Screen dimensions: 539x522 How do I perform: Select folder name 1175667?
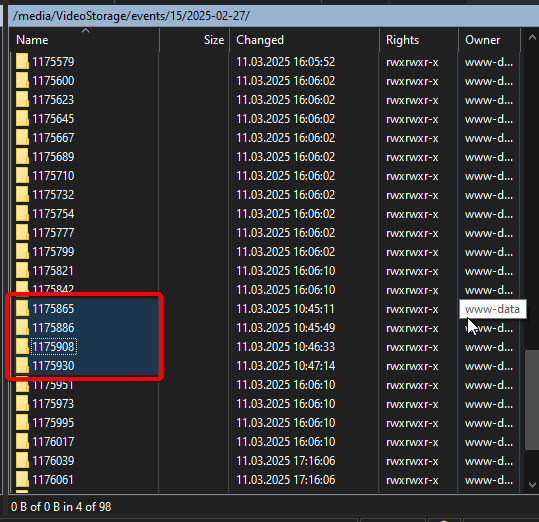tap(53, 138)
